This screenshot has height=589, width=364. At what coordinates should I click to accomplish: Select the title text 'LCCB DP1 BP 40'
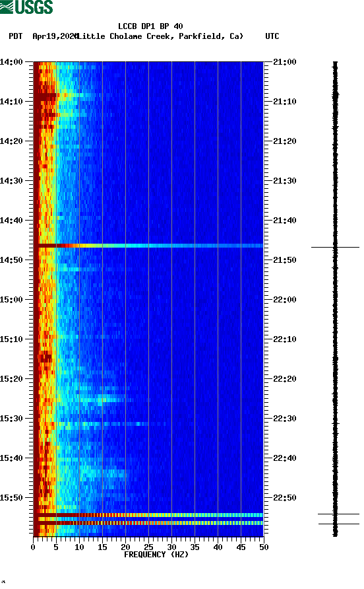tap(150, 26)
